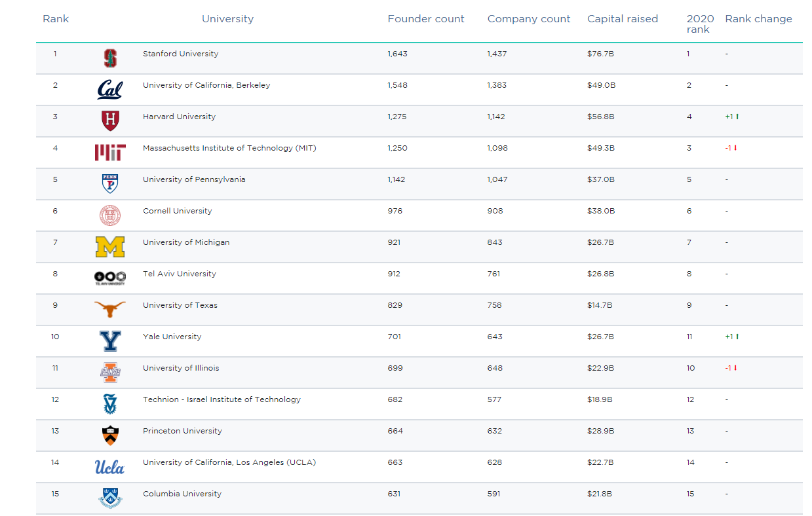Click the UCLA script logo

coord(109,467)
